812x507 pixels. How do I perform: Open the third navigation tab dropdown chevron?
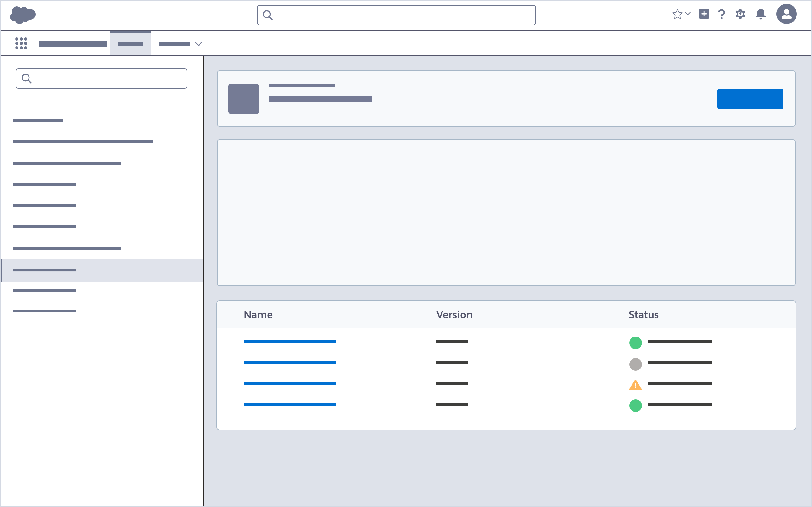tap(199, 44)
